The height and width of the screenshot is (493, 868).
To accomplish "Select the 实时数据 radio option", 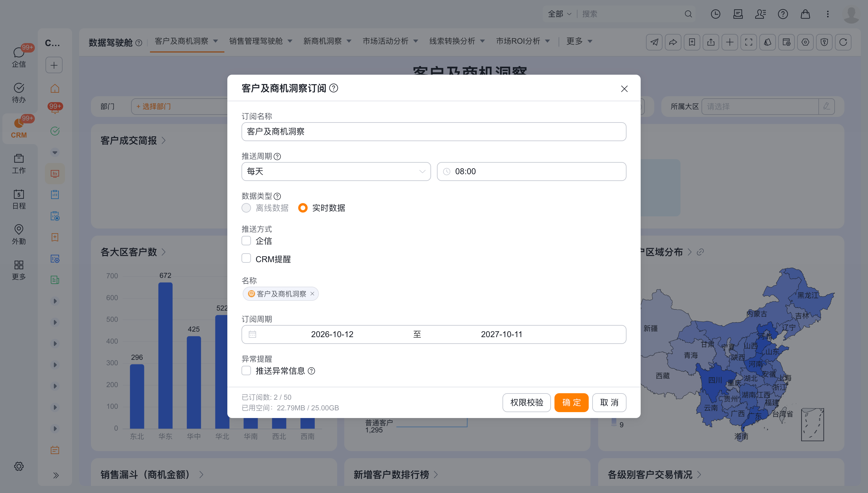I will coord(303,208).
